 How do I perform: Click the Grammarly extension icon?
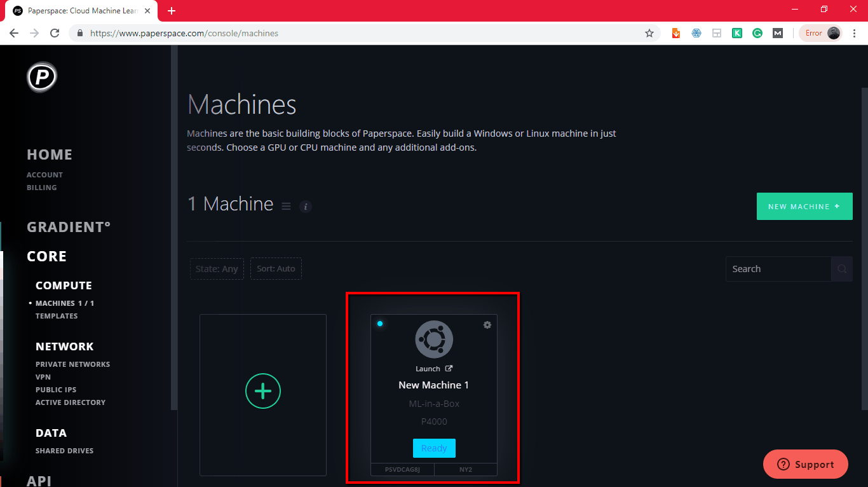pos(757,33)
